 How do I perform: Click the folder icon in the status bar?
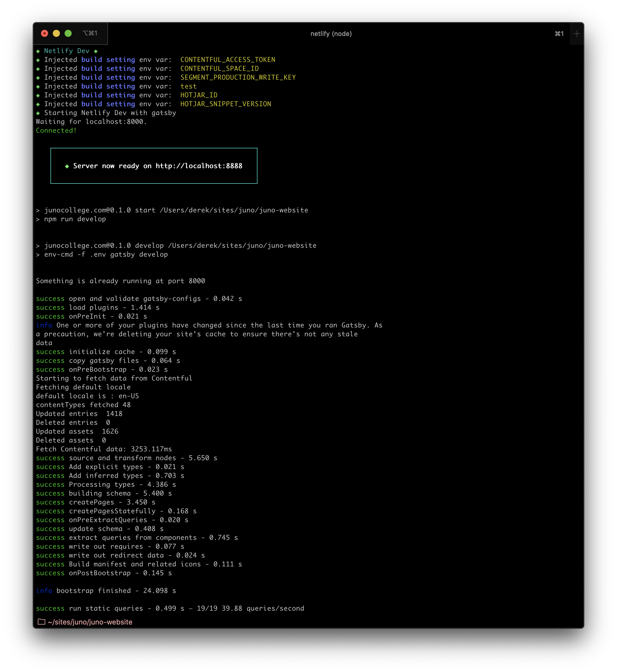point(41,622)
